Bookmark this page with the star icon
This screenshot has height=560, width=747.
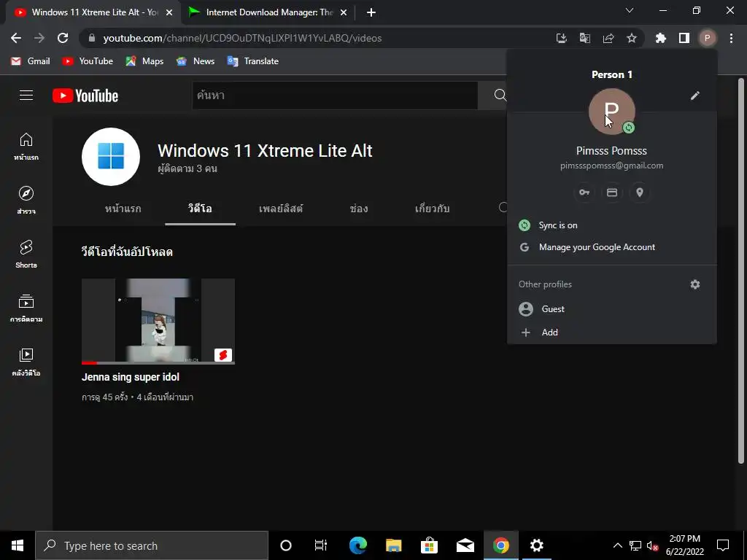(632, 38)
